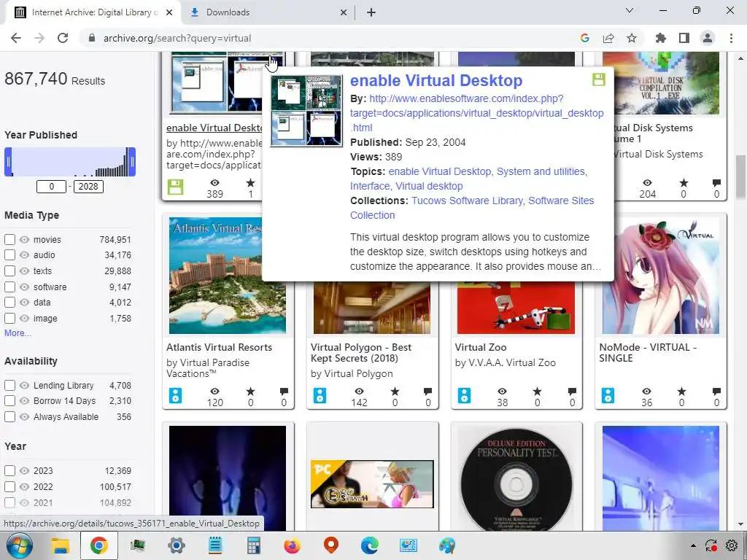Toggle eye icon next to Lending Library

click(x=24, y=385)
